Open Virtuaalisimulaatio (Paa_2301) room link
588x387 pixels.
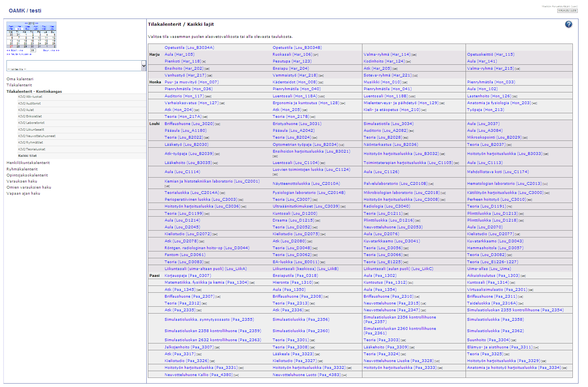coord(497,290)
